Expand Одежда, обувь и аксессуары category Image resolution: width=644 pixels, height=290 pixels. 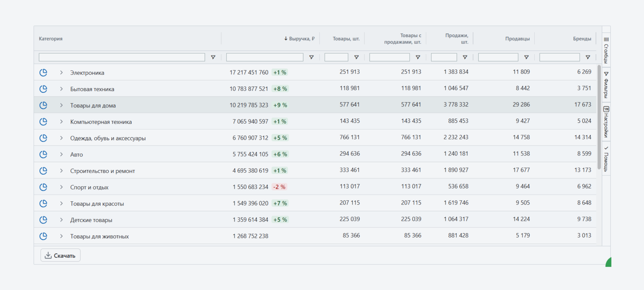61,138
